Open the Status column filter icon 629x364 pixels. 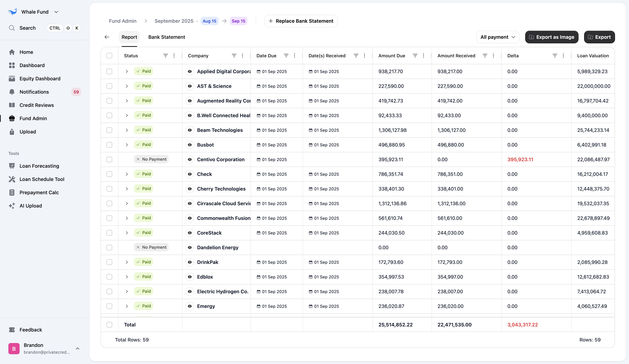(165, 55)
